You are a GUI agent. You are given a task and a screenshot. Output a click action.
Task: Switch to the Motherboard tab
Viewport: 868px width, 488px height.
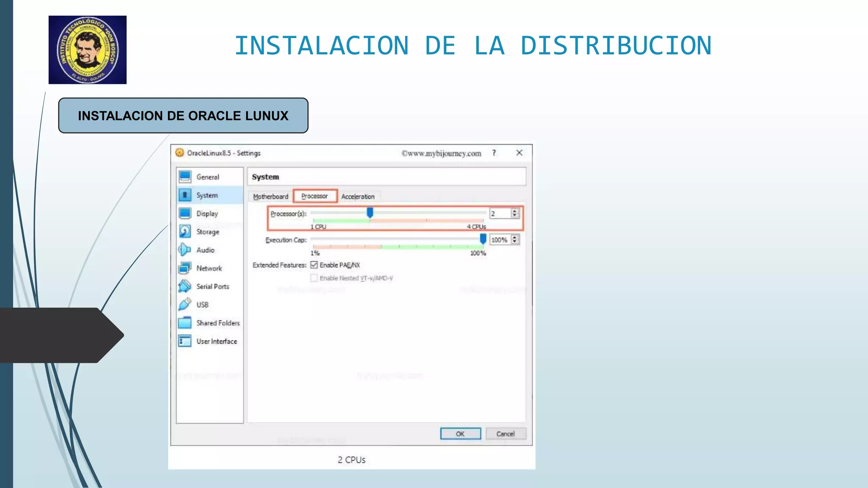coord(270,197)
